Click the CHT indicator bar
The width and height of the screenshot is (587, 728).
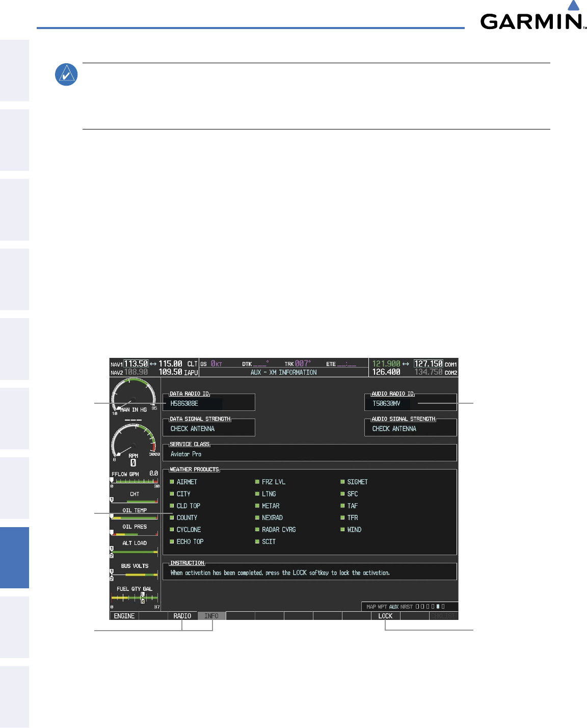point(135,500)
